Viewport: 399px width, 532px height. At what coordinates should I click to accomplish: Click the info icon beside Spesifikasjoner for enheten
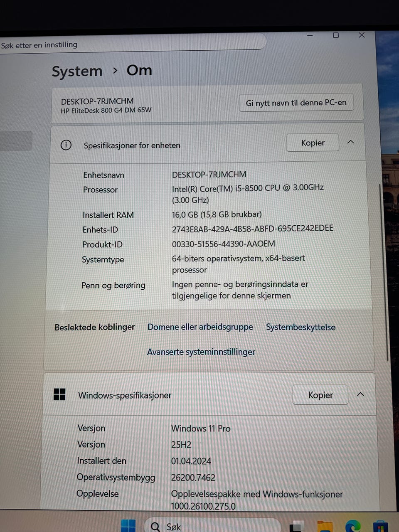click(66, 145)
